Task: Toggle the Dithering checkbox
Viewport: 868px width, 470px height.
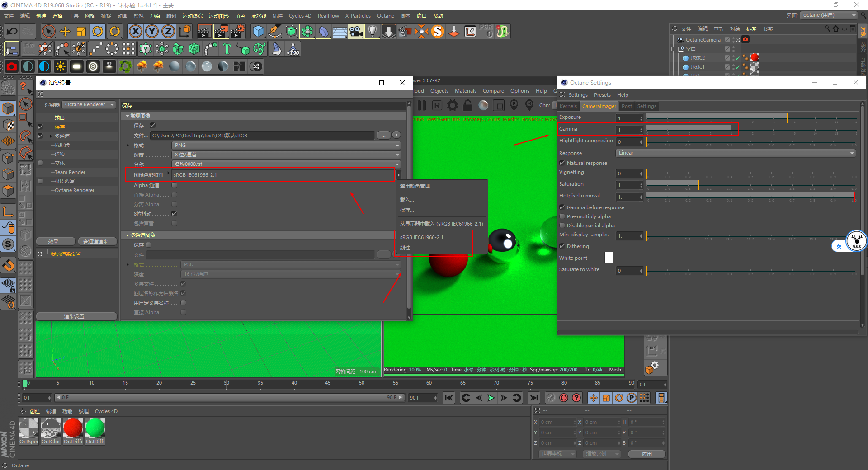Action: point(562,246)
